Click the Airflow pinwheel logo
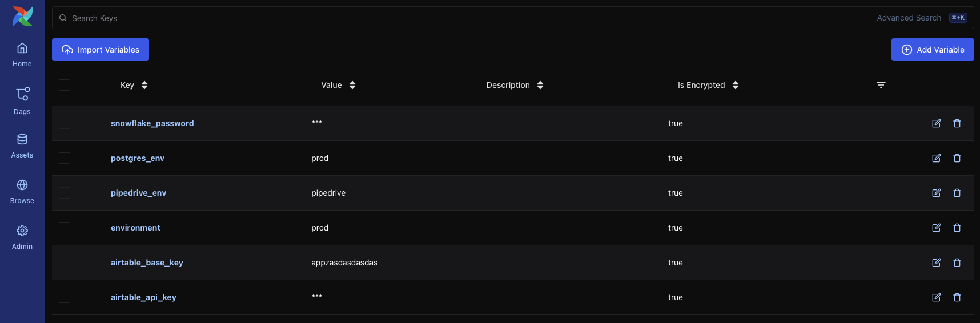The width and height of the screenshot is (980, 323). pyautogui.click(x=22, y=17)
